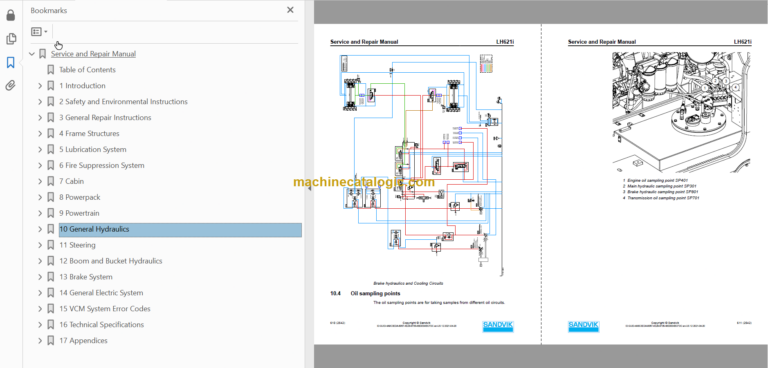This screenshot has width=768, height=368.
Task: Expand the 12 Boom and Bucket Hydraulics bookmark
Action: pos(40,261)
